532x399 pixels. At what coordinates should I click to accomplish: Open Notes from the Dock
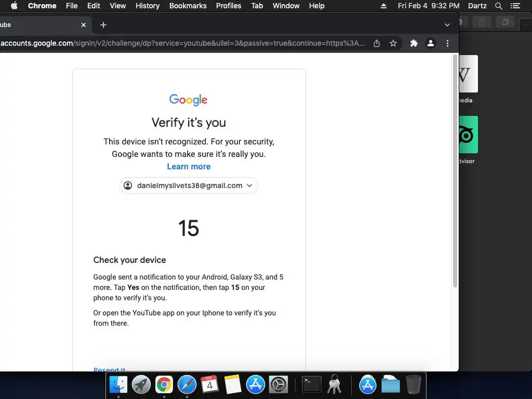point(233,385)
